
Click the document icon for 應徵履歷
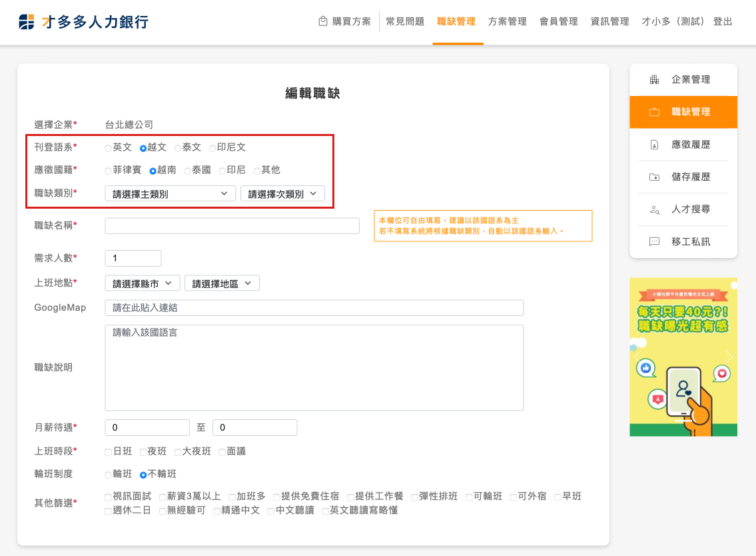[654, 144]
